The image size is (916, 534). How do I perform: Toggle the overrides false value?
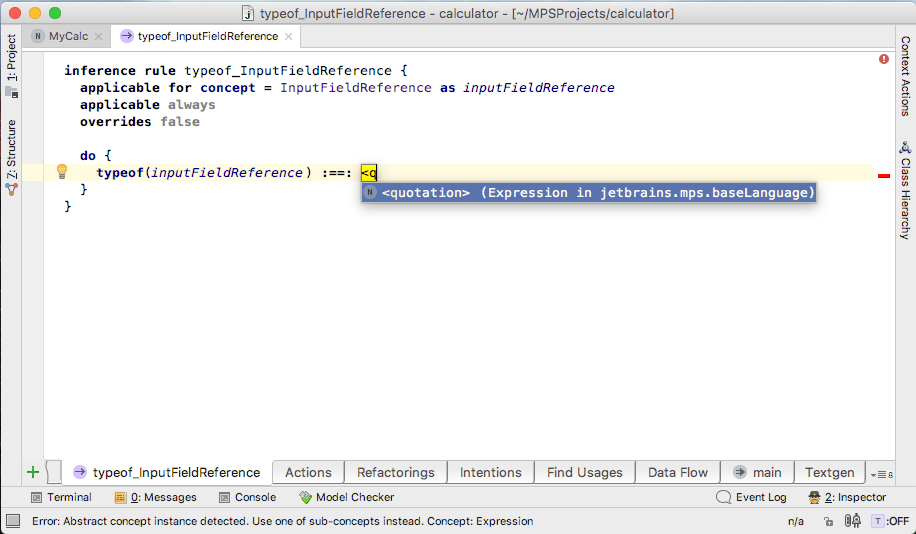[x=180, y=122]
